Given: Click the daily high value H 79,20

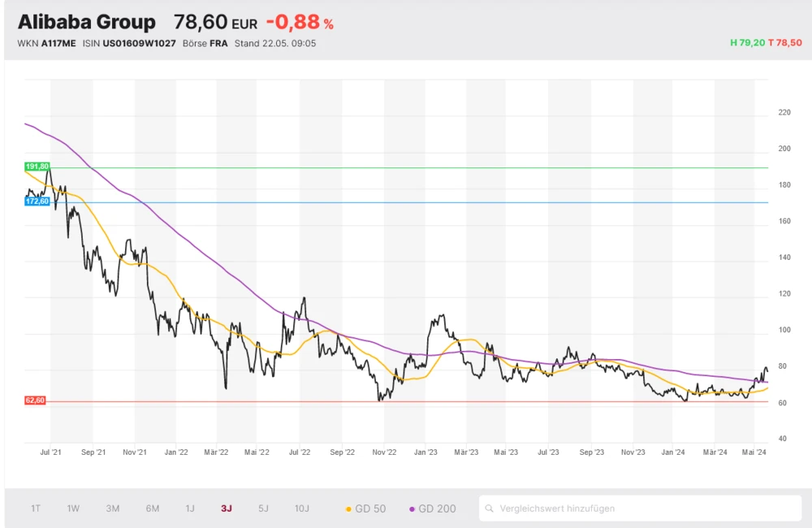Looking at the screenshot, I should (x=747, y=43).
